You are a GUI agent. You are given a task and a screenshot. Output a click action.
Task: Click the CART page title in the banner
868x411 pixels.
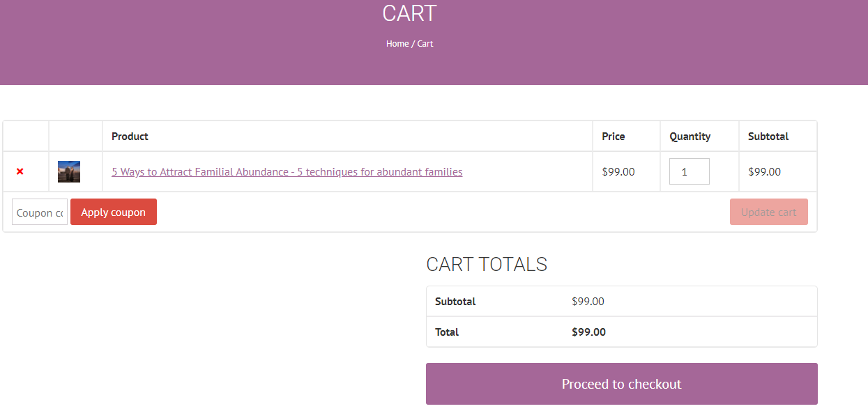pos(410,13)
